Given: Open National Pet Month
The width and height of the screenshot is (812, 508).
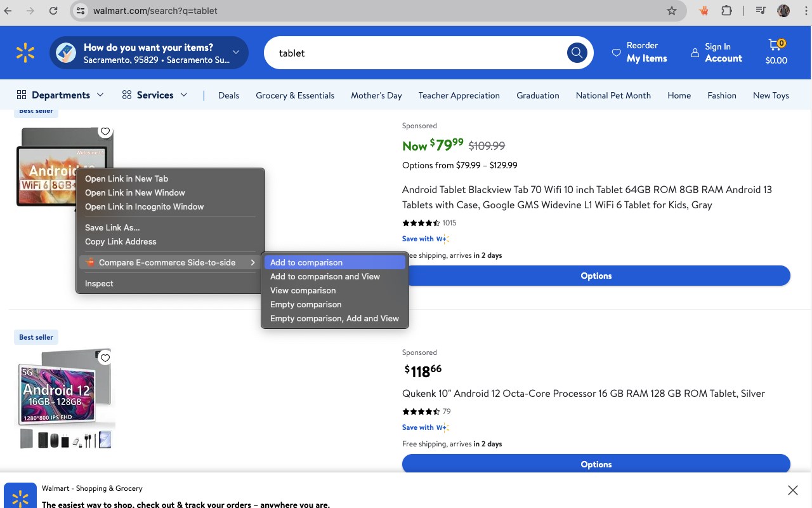Looking at the screenshot, I should pos(613,95).
